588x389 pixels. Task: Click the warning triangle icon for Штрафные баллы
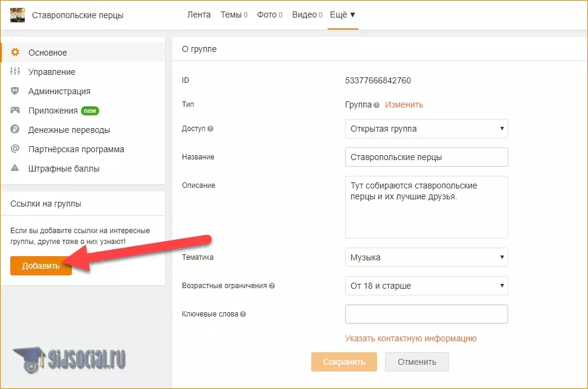(15, 169)
